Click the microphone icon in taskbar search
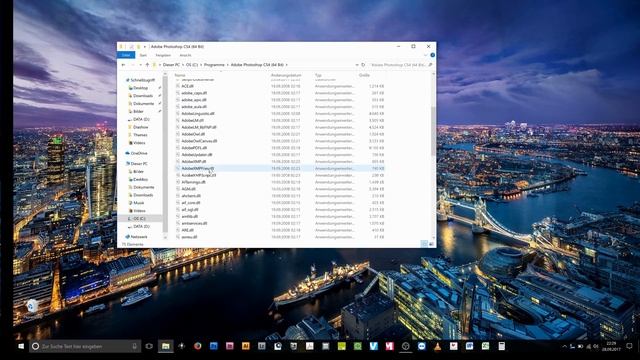This screenshot has height=360, width=640. [x=134, y=346]
